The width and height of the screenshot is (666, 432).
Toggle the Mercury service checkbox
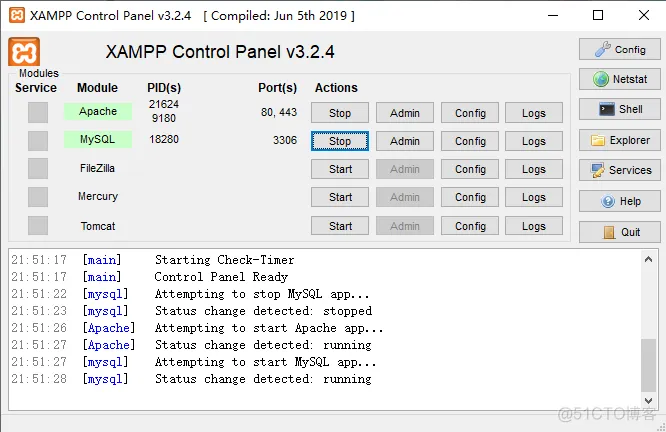pos(38,197)
